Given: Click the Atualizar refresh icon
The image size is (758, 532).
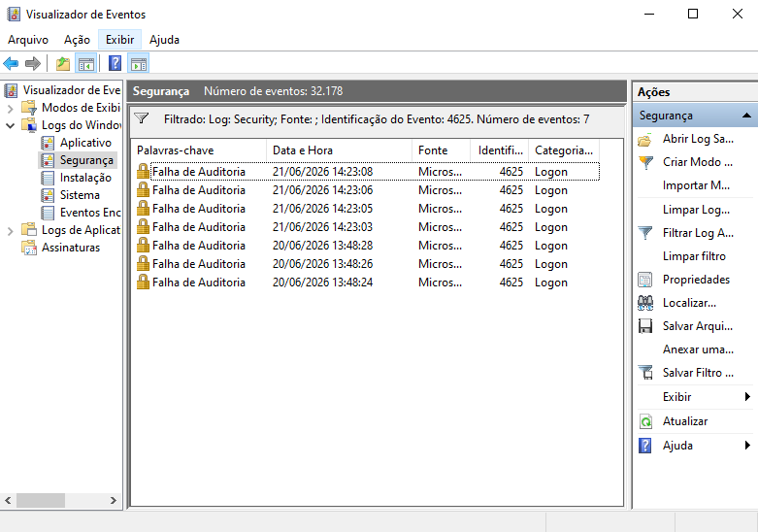Looking at the screenshot, I should [645, 421].
